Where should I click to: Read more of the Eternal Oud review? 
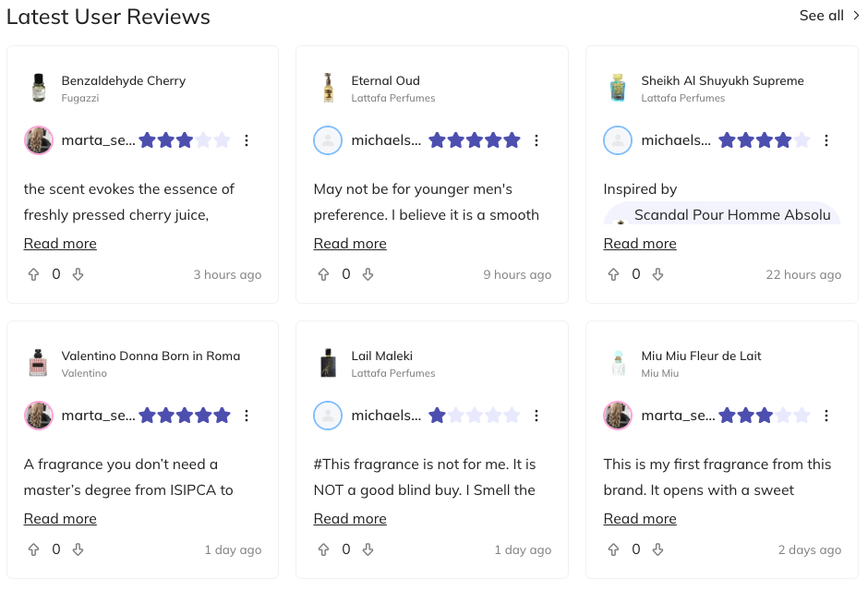350,244
